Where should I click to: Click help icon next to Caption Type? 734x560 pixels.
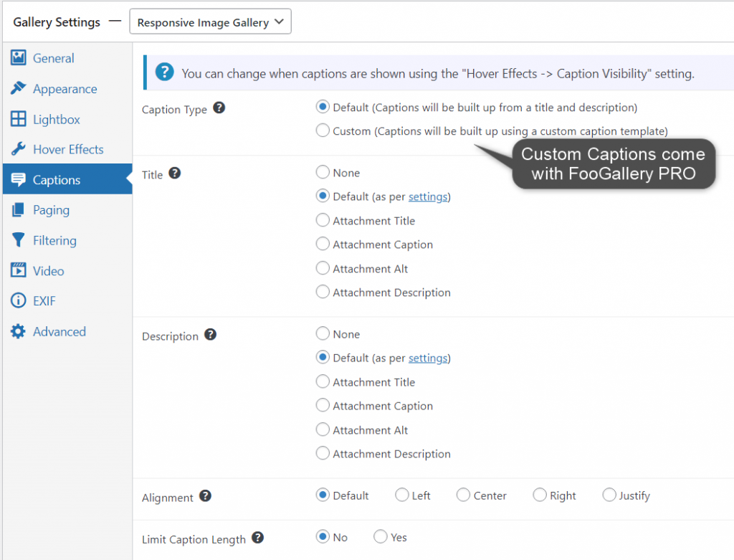219,108
